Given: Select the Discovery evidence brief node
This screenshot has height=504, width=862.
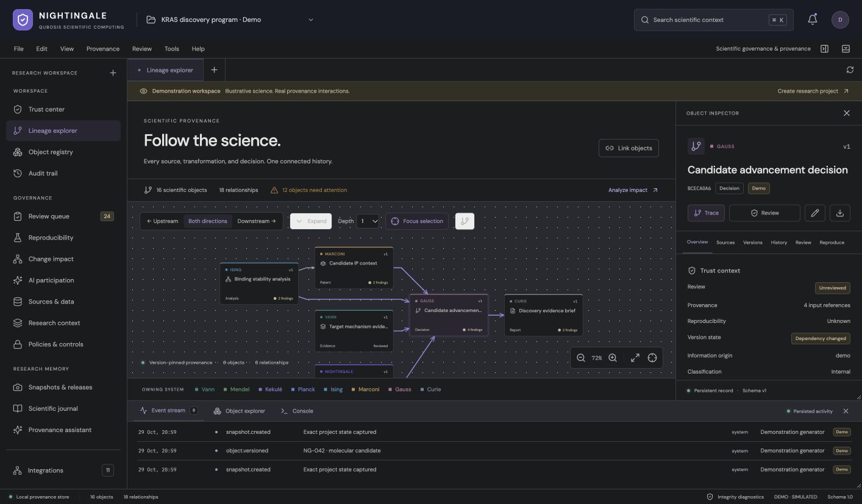Looking at the screenshot, I should (543, 315).
